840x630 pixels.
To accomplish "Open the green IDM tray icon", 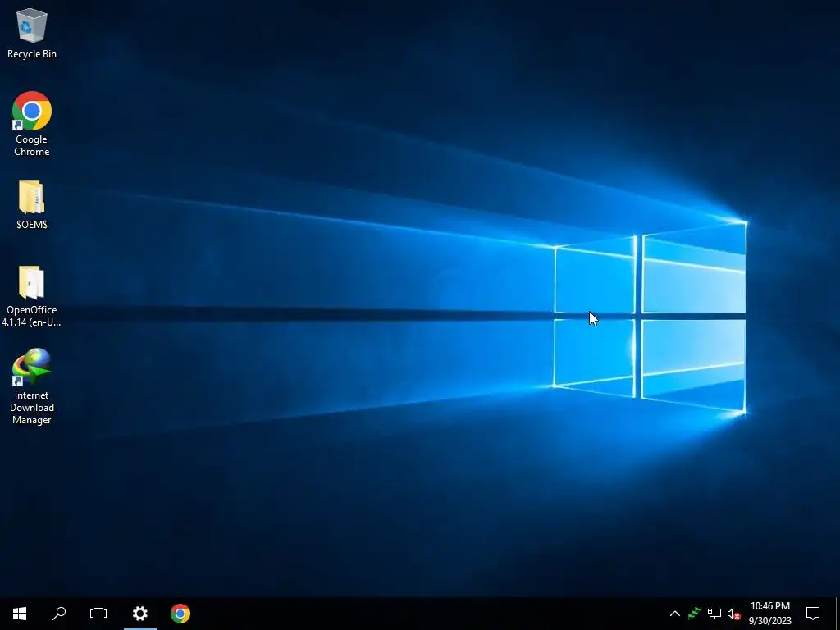I will point(694,614).
